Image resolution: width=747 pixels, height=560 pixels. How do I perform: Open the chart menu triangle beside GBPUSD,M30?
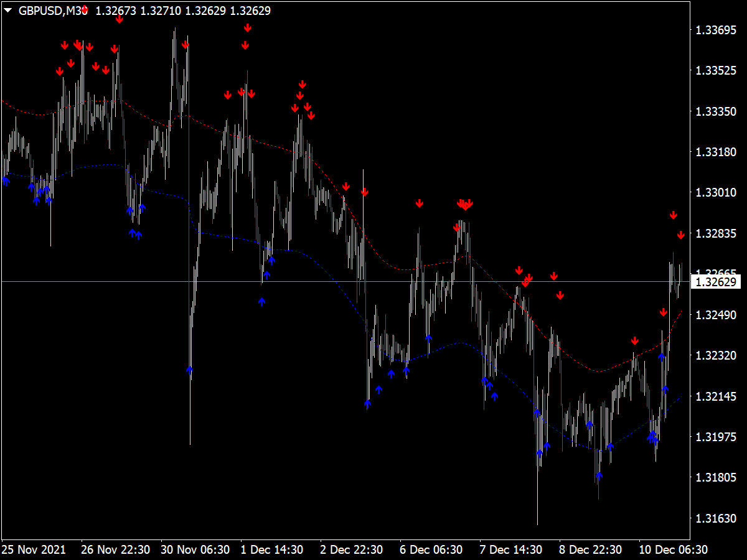coord(9,11)
